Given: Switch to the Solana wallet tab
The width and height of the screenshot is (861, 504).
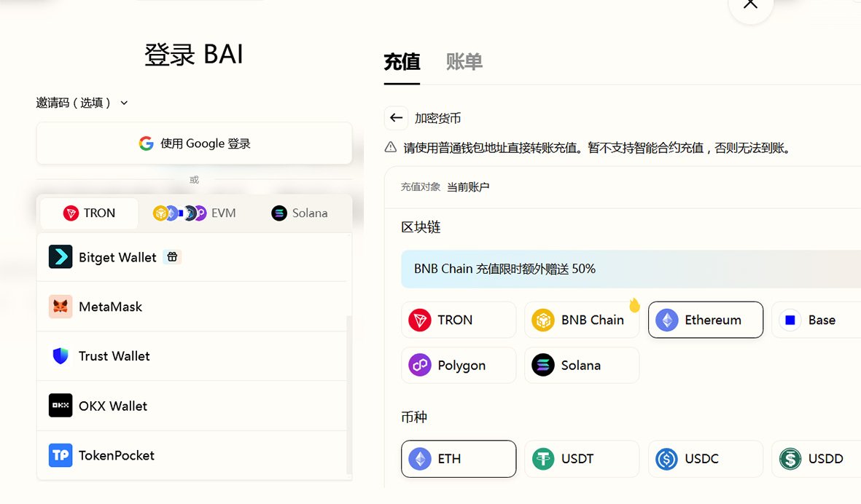Looking at the screenshot, I should [299, 213].
